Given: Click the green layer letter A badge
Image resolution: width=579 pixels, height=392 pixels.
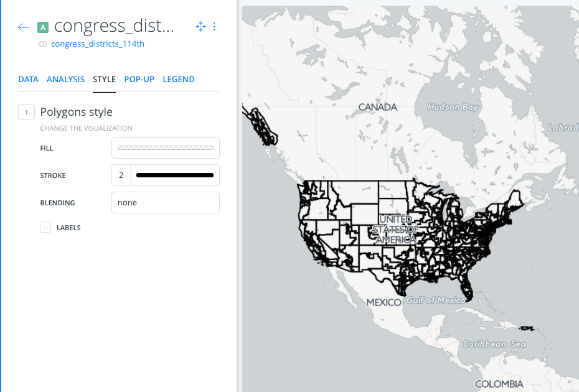Looking at the screenshot, I should 43,27.
